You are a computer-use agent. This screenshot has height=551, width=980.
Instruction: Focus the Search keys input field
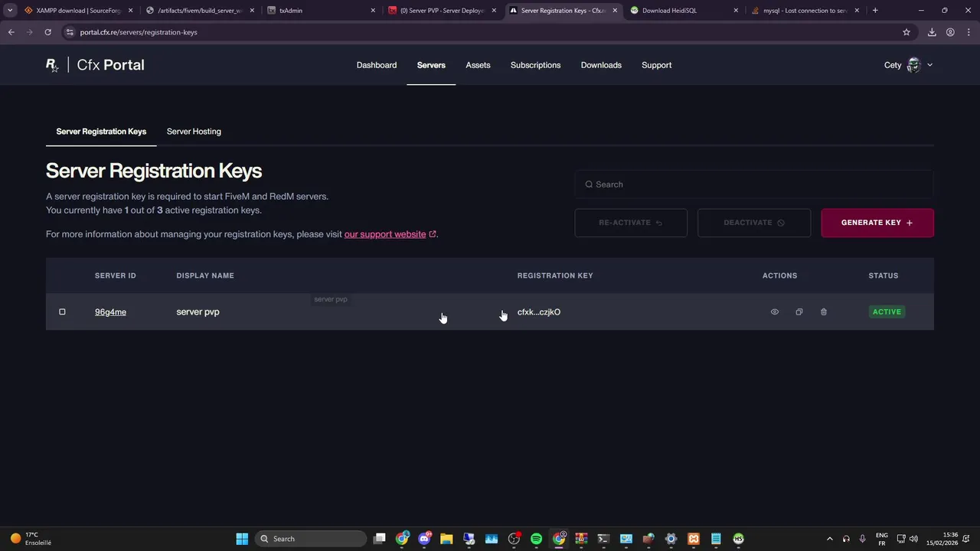point(754,184)
